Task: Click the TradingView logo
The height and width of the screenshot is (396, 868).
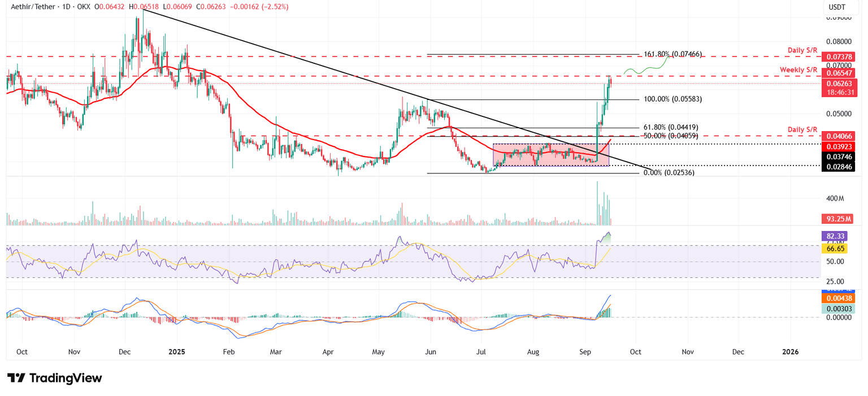Action: 55,378
